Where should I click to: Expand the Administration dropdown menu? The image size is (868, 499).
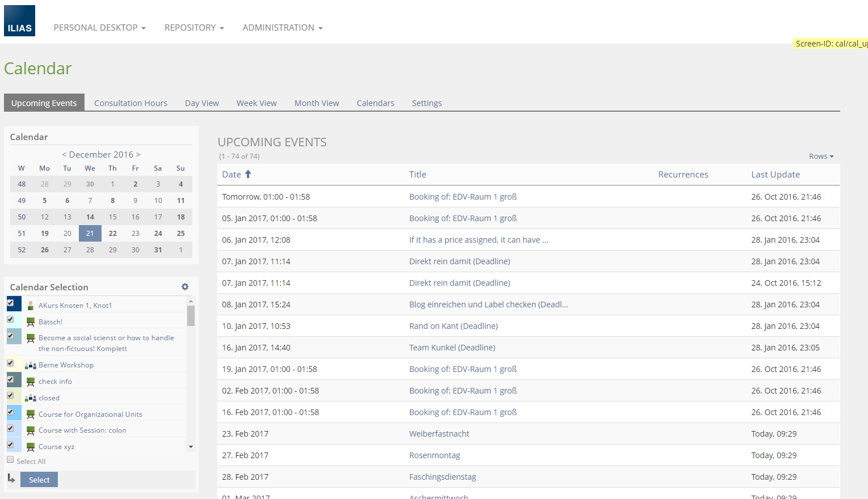click(282, 28)
